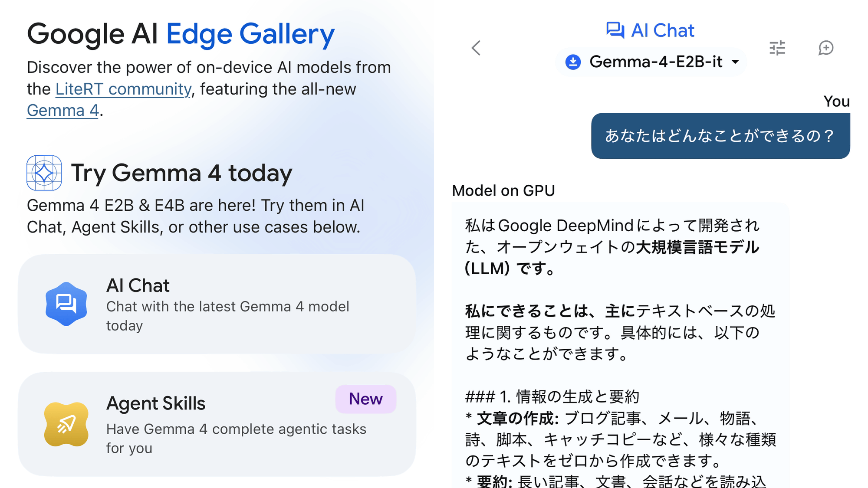Start a new chat with plus bubble icon
The width and height of the screenshot is (868, 488).
point(825,48)
